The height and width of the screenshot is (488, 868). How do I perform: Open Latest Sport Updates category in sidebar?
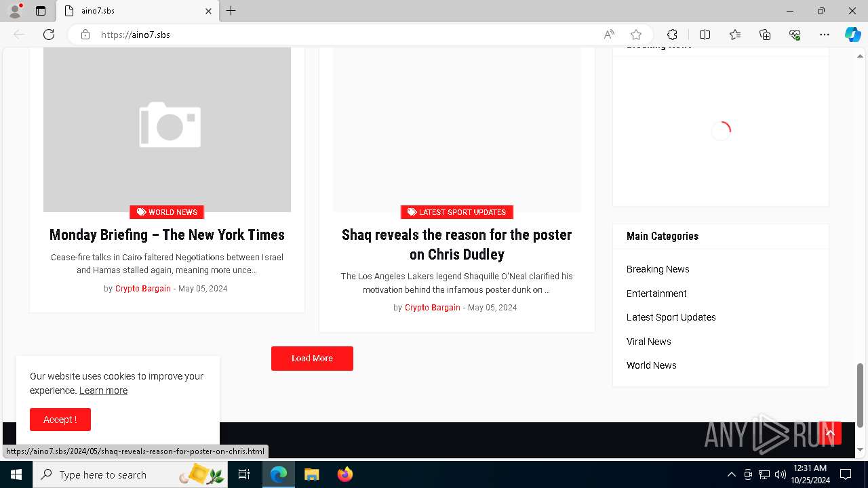[x=671, y=317]
